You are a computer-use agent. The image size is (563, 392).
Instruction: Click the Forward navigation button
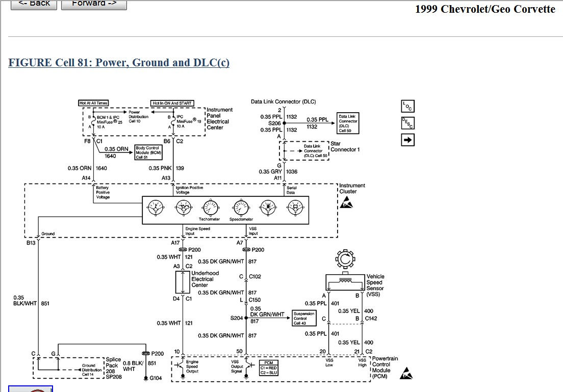(x=94, y=4)
